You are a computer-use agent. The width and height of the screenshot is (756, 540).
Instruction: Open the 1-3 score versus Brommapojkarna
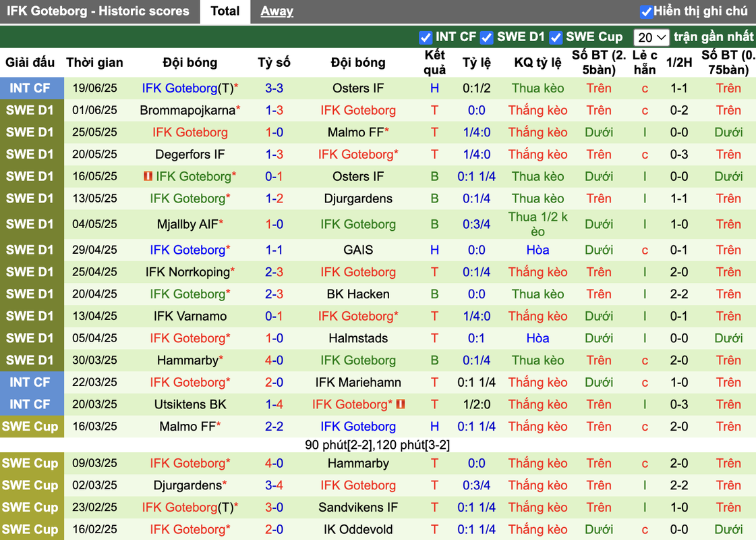[274, 111]
